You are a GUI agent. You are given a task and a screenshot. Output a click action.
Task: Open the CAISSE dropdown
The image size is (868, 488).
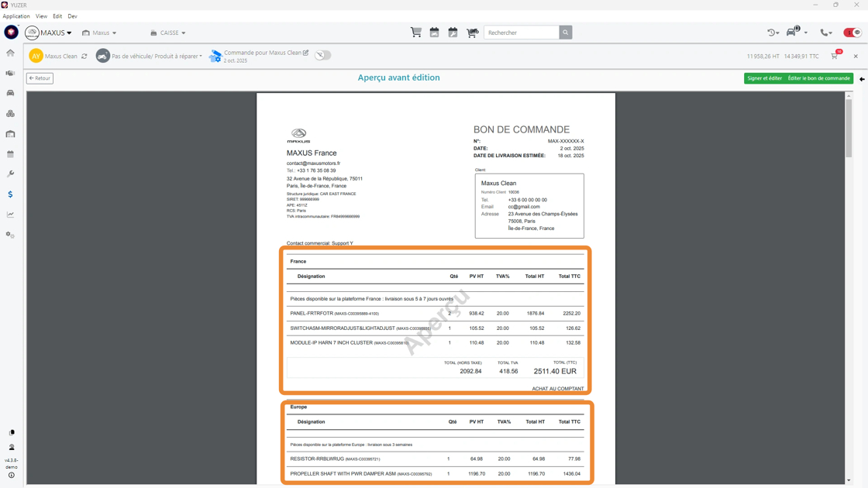(x=168, y=33)
